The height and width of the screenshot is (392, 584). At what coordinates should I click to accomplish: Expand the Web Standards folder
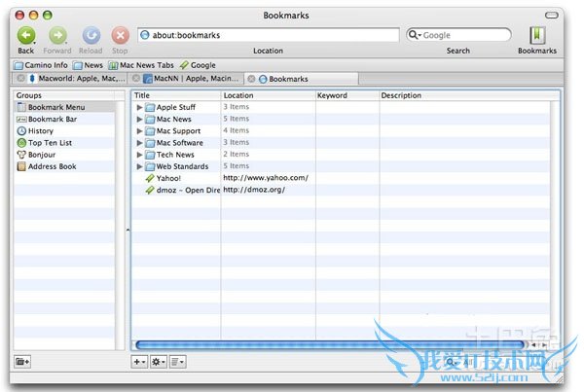click(139, 166)
